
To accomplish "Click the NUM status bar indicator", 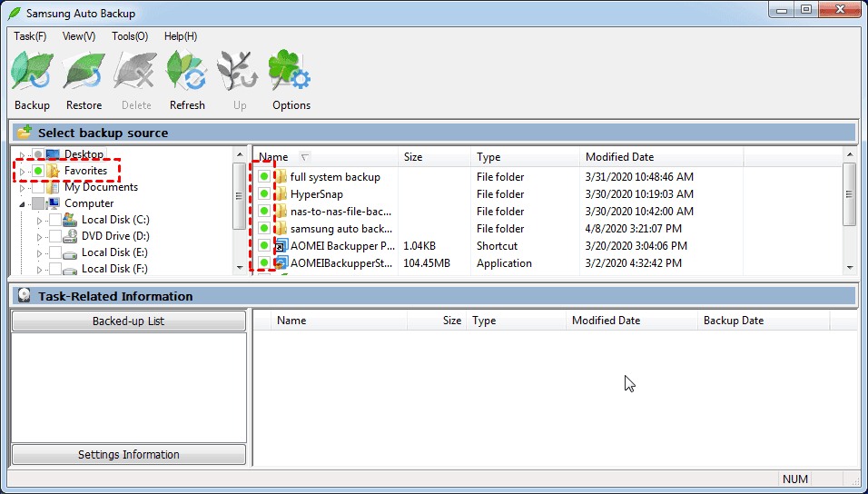I will click(x=795, y=479).
